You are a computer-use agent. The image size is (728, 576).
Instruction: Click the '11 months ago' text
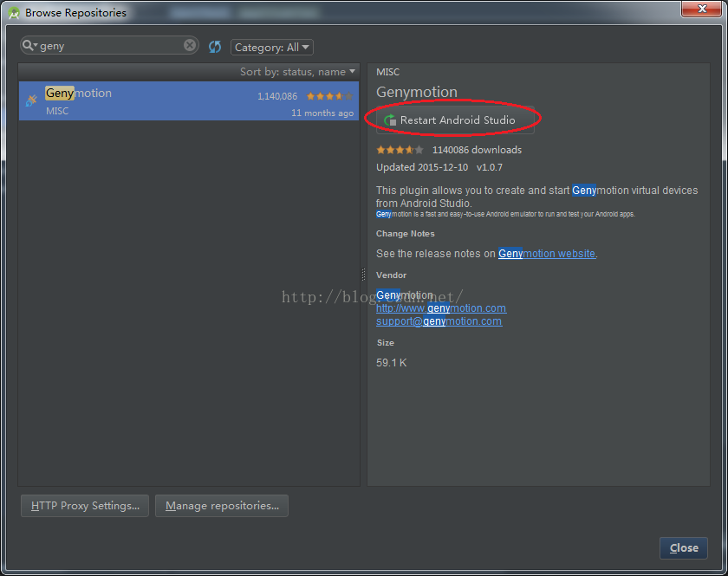[x=322, y=113]
